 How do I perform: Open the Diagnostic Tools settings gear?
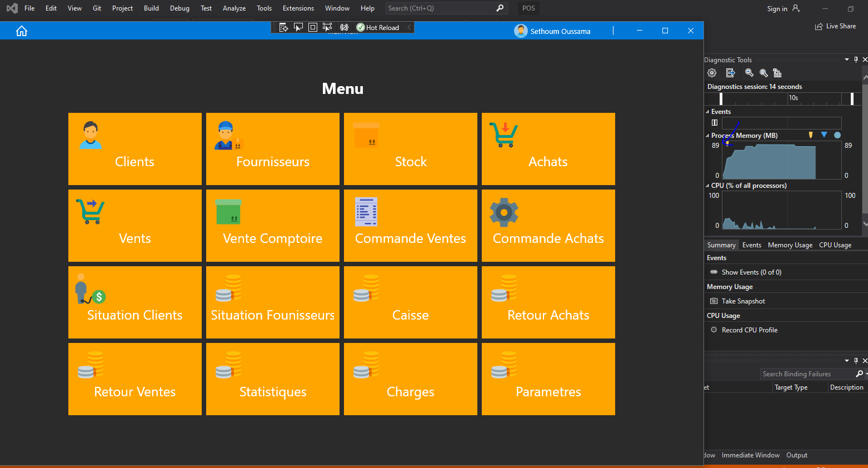[x=712, y=73]
